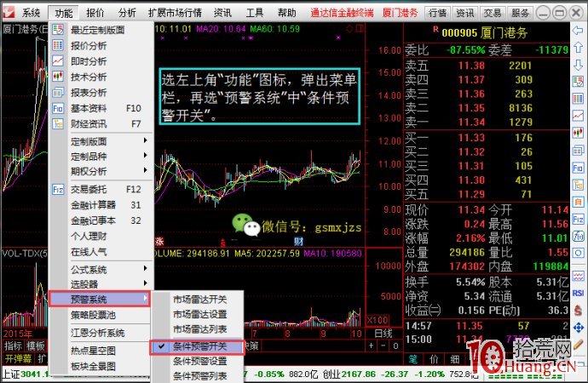Click the 日线 period selector
Viewport: 588px width, 383px height.
point(383,333)
